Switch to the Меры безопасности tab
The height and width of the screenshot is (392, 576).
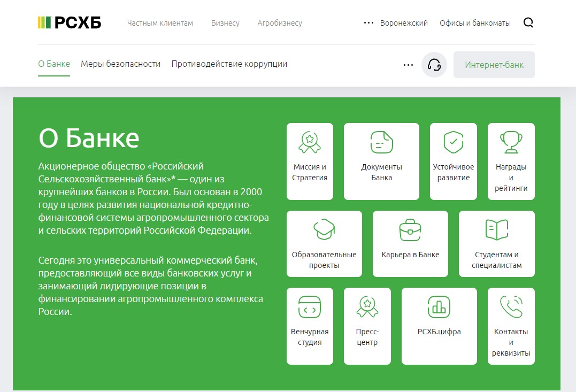pos(120,64)
